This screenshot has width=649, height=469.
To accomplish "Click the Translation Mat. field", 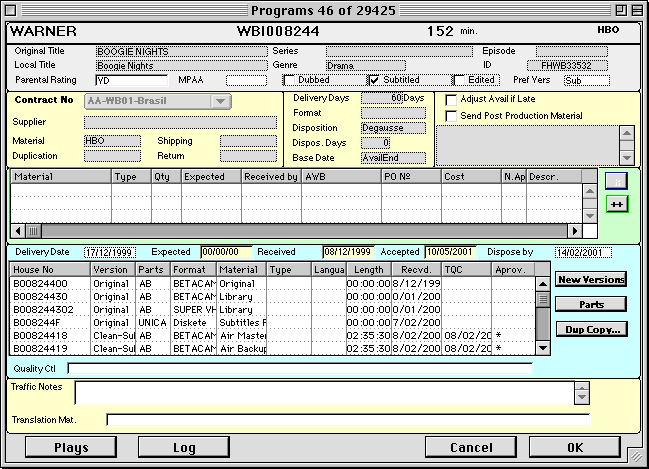I will click(348, 420).
